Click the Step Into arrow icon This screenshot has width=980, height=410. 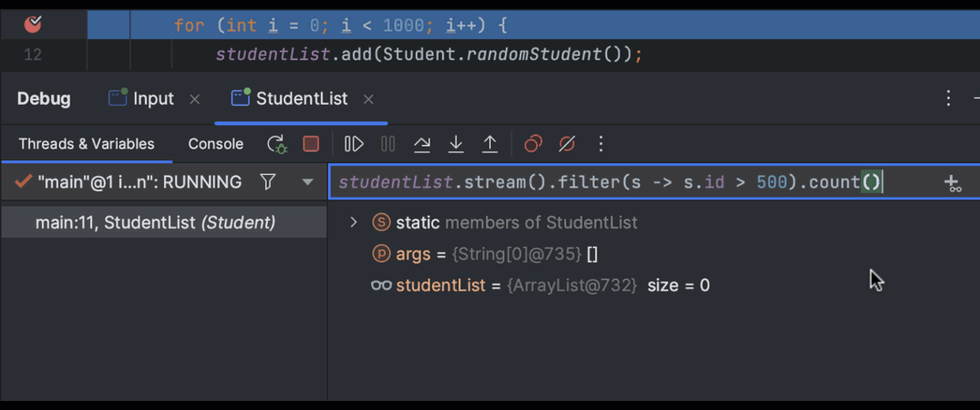456,144
